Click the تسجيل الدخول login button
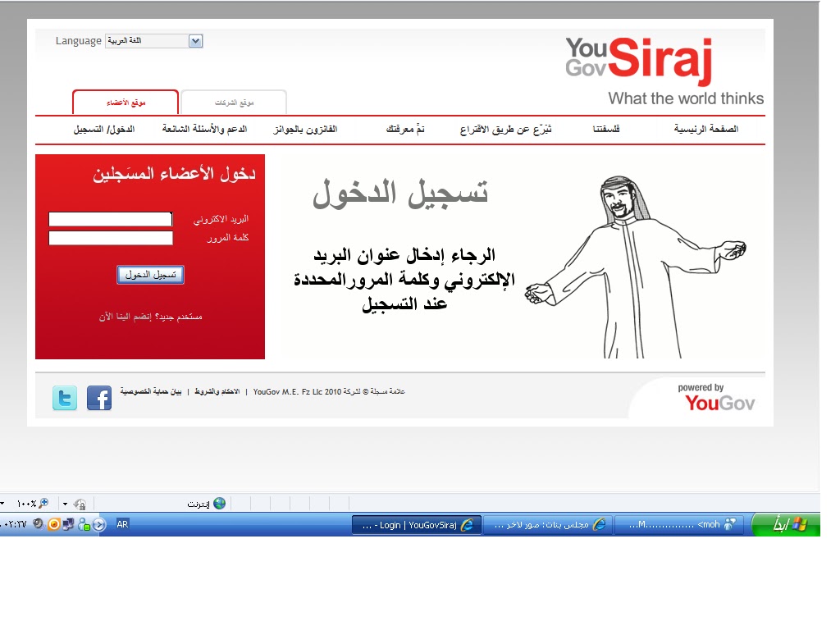 pyautogui.click(x=151, y=275)
